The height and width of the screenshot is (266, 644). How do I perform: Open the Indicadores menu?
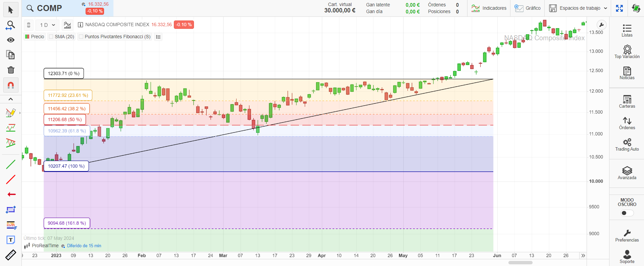click(x=489, y=8)
